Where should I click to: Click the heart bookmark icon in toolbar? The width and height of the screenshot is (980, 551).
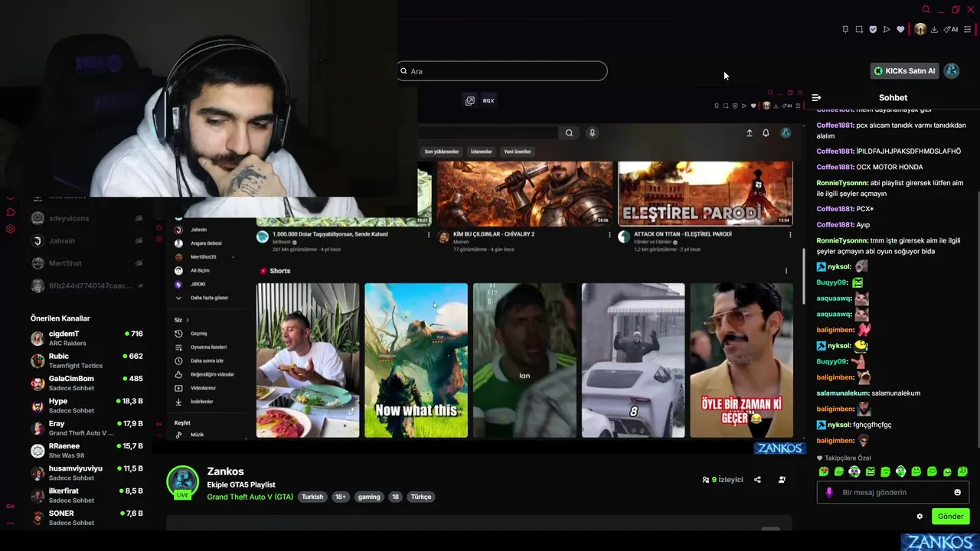900,30
